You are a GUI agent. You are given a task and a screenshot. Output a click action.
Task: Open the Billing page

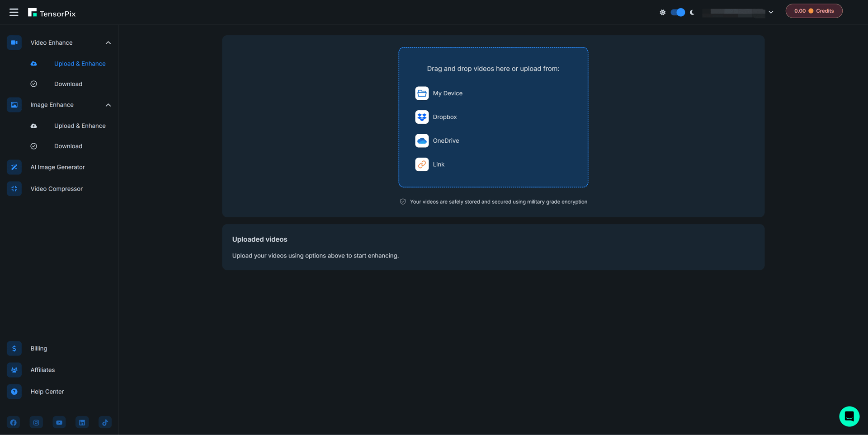tap(38, 348)
